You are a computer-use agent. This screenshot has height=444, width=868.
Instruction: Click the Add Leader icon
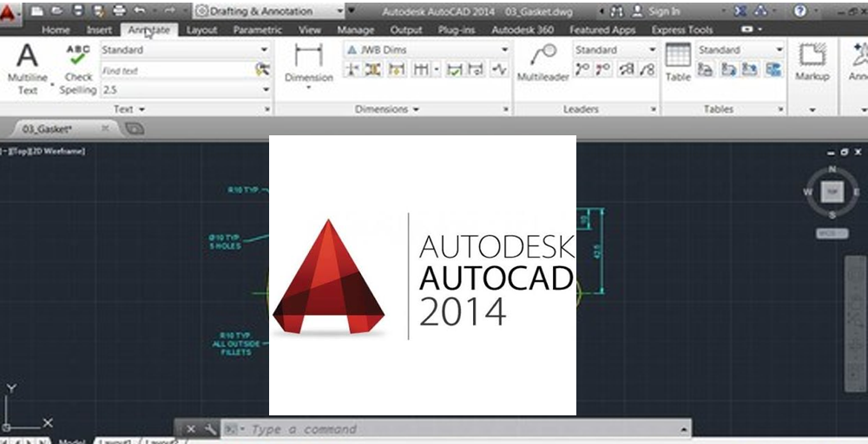pyautogui.click(x=582, y=69)
